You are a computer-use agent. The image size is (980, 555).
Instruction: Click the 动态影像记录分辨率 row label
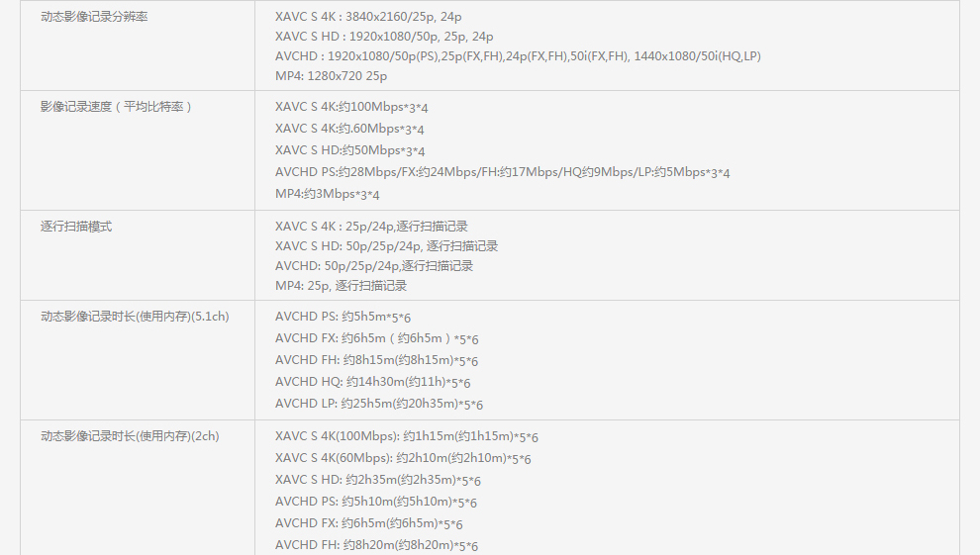coord(94,17)
